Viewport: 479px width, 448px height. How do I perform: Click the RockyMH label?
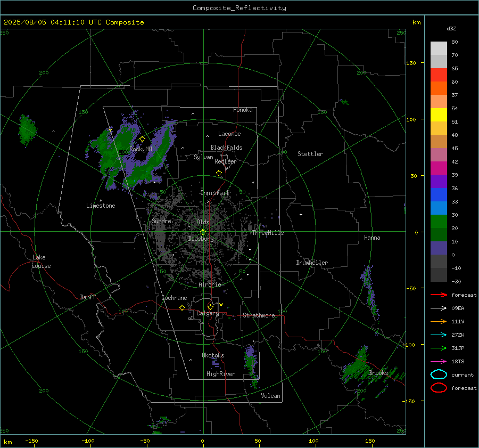(x=141, y=149)
